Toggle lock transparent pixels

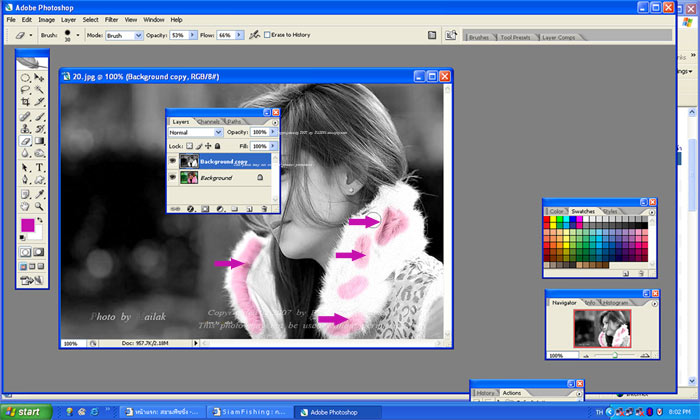(189, 146)
